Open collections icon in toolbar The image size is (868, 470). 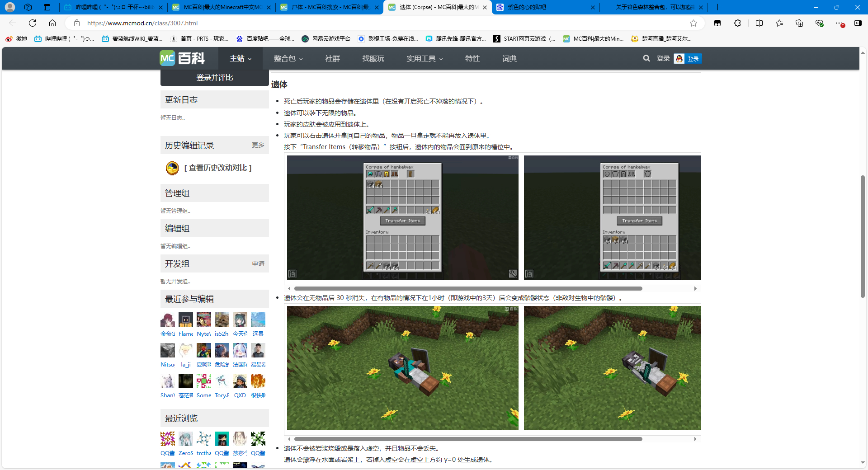click(799, 23)
